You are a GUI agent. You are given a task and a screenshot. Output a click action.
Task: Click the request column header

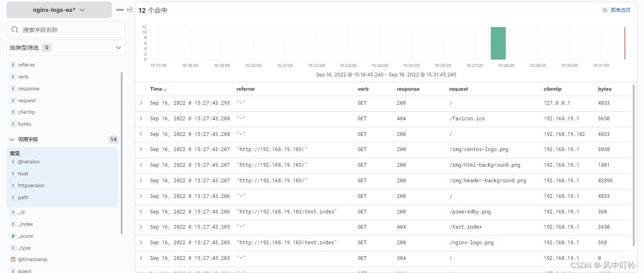tap(459, 89)
